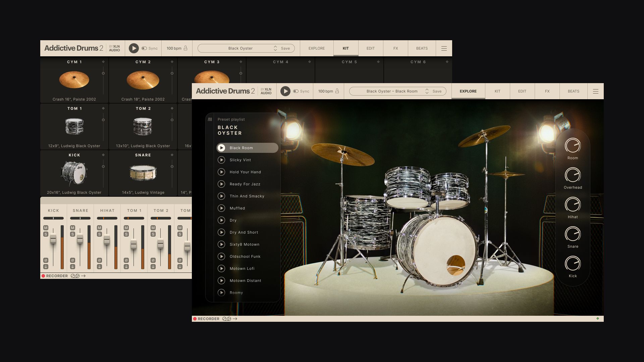Play the Ready For Jazz preset preview
Viewport: 644px width, 362px height.
click(x=221, y=184)
